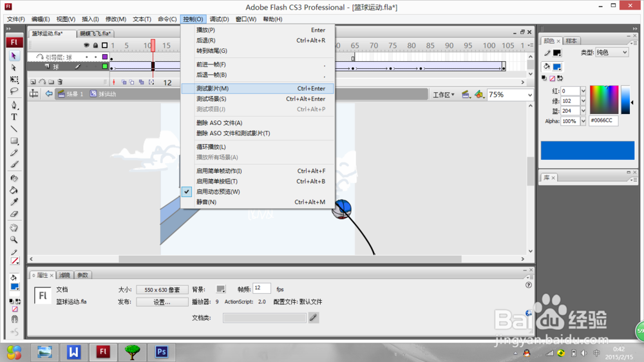Click the brightness slider bar in color panel
The width and height of the screenshot is (644, 362).
pyautogui.click(x=625, y=100)
